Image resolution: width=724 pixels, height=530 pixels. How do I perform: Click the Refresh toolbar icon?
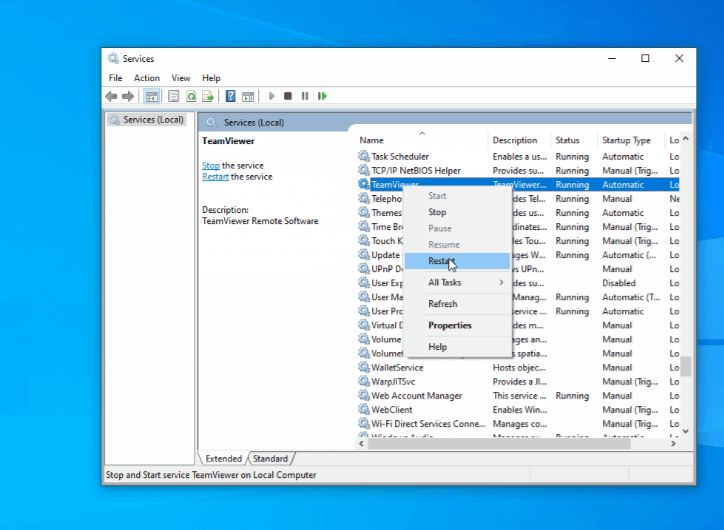(191, 96)
